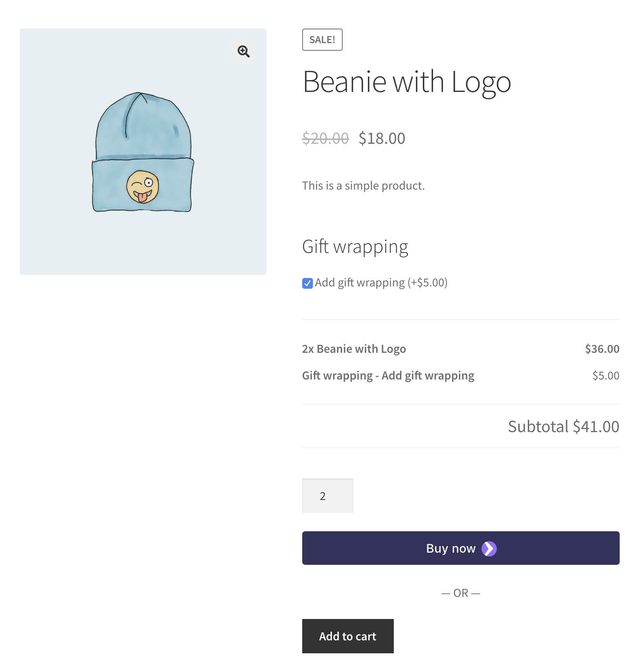The height and width of the screenshot is (672, 638).
Task: Click the magnifying glass in top corner of image
Action: pos(243,51)
